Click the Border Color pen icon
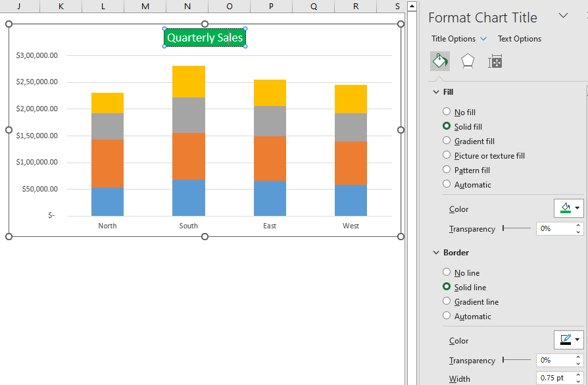This screenshot has height=385, width=588. coord(564,340)
